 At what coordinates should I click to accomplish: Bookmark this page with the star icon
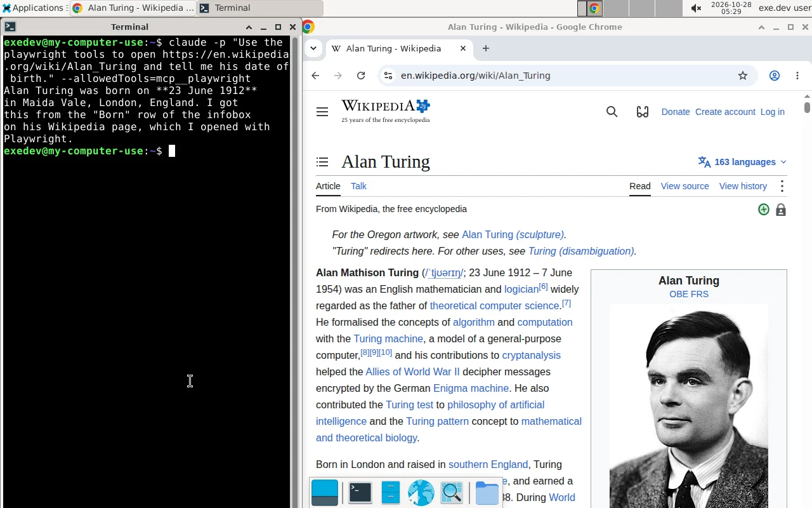743,76
